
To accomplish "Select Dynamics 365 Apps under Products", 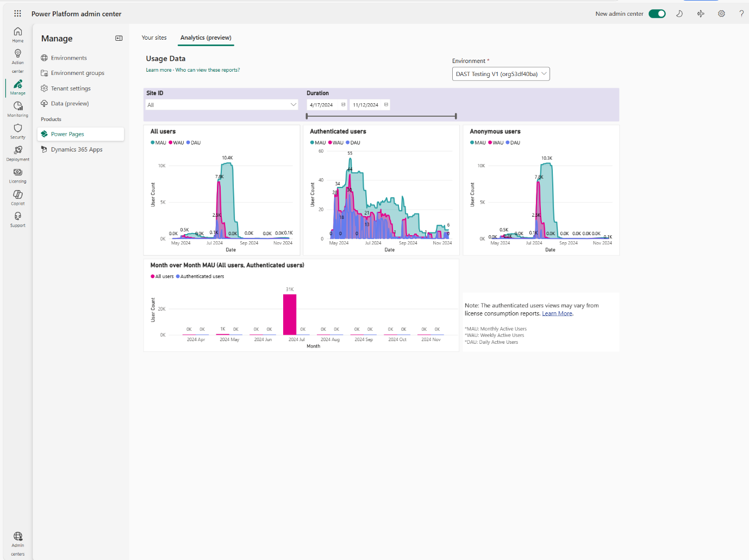I will click(x=76, y=149).
